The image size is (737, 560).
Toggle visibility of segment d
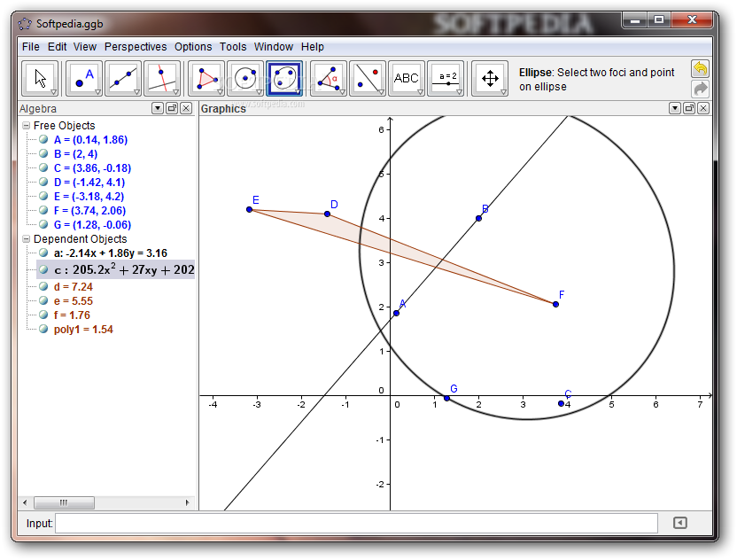coord(43,286)
